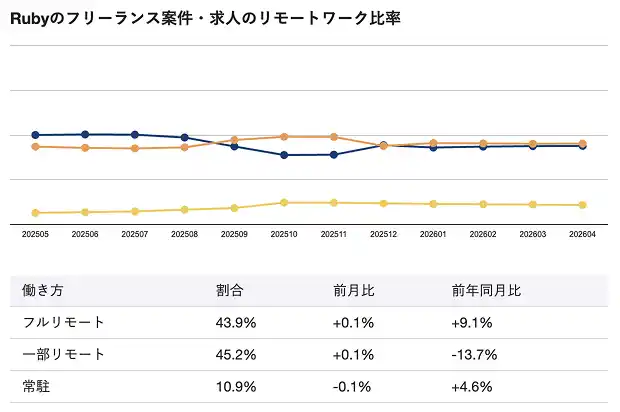
Task: Select the フルリモート row label
Action: pyautogui.click(x=63, y=323)
